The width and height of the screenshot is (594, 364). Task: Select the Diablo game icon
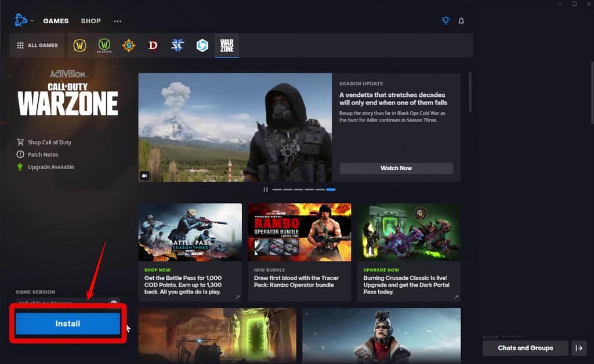click(153, 45)
